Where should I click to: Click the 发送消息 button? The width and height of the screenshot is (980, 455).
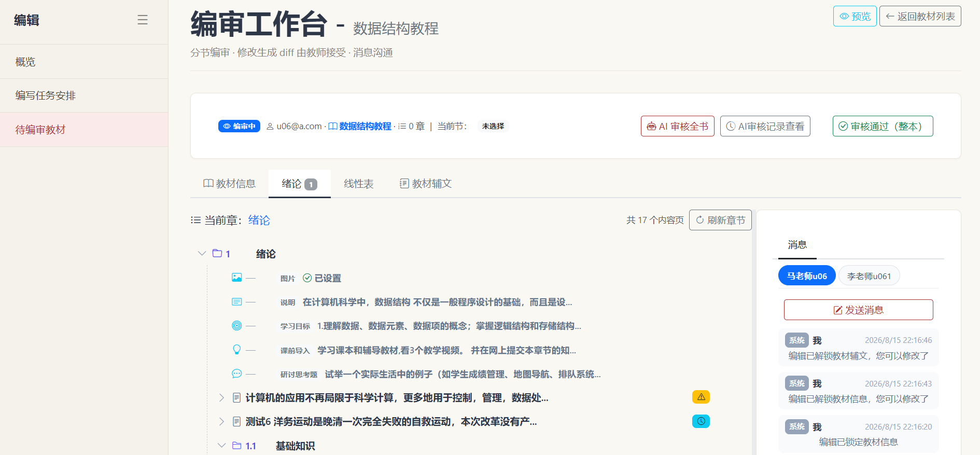(x=859, y=310)
